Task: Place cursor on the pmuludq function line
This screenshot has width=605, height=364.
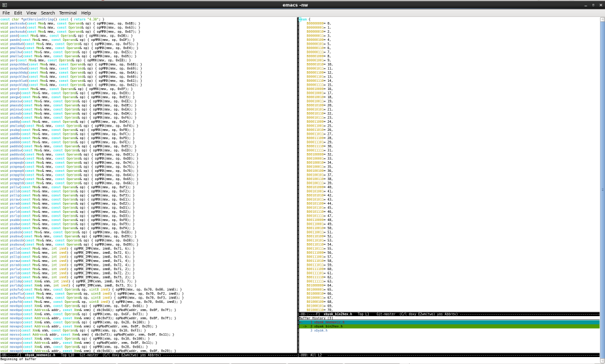Action: click(x=69, y=126)
